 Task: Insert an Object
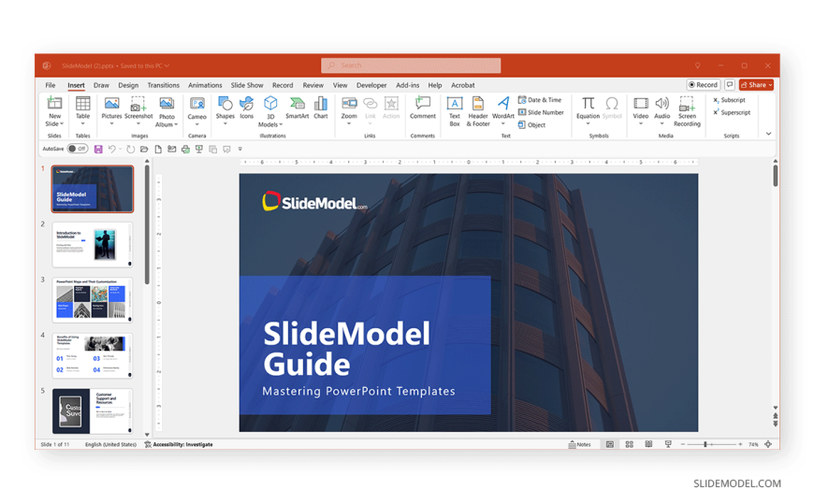(531, 124)
